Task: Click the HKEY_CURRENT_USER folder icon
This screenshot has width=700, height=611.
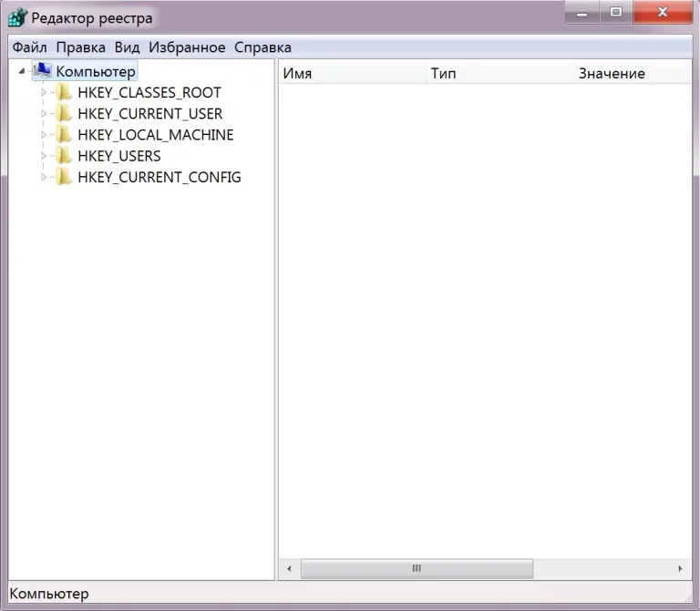Action: pyautogui.click(x=64, y=113)
